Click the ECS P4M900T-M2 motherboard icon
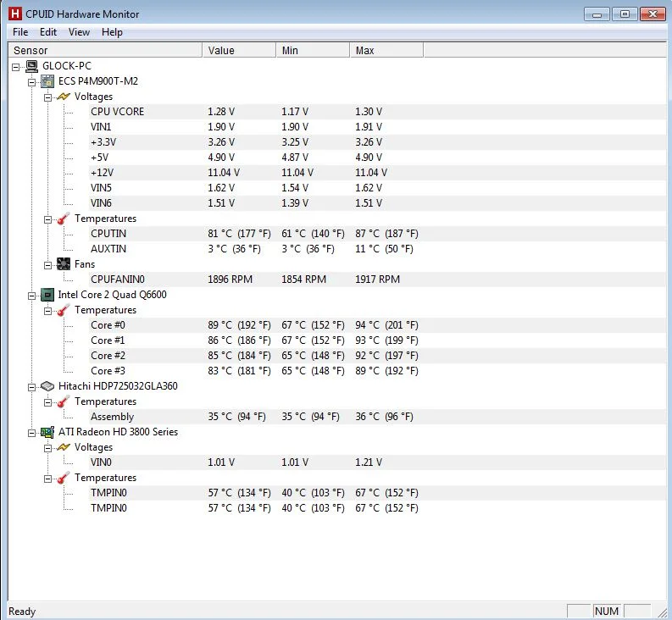 pos(47,81)
